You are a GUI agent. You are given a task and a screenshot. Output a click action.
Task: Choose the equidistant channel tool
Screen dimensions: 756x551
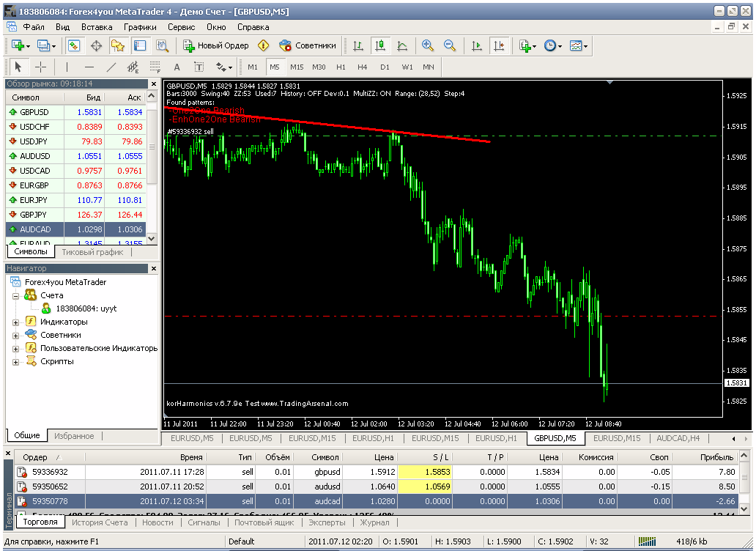133,67
